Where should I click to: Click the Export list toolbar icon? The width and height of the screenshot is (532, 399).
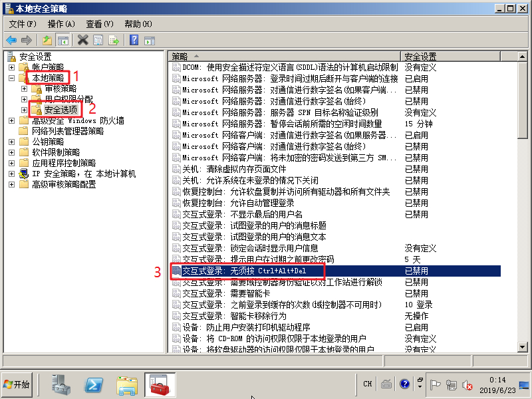[114, 40]
